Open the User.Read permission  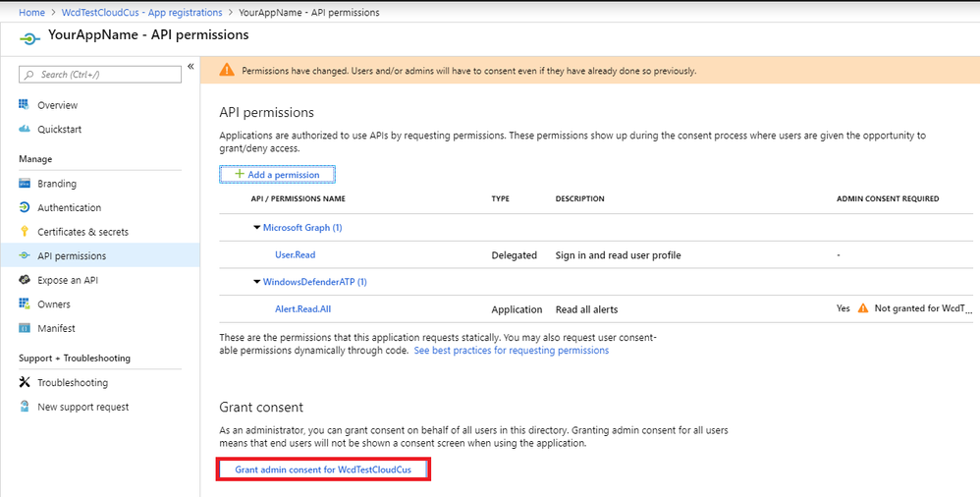click(295, 255)
